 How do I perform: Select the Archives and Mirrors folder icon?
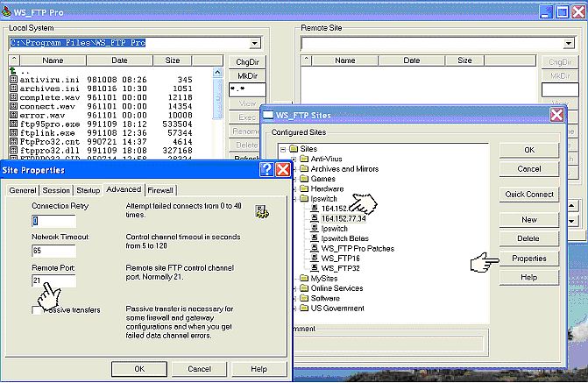[x=304, y=169]
